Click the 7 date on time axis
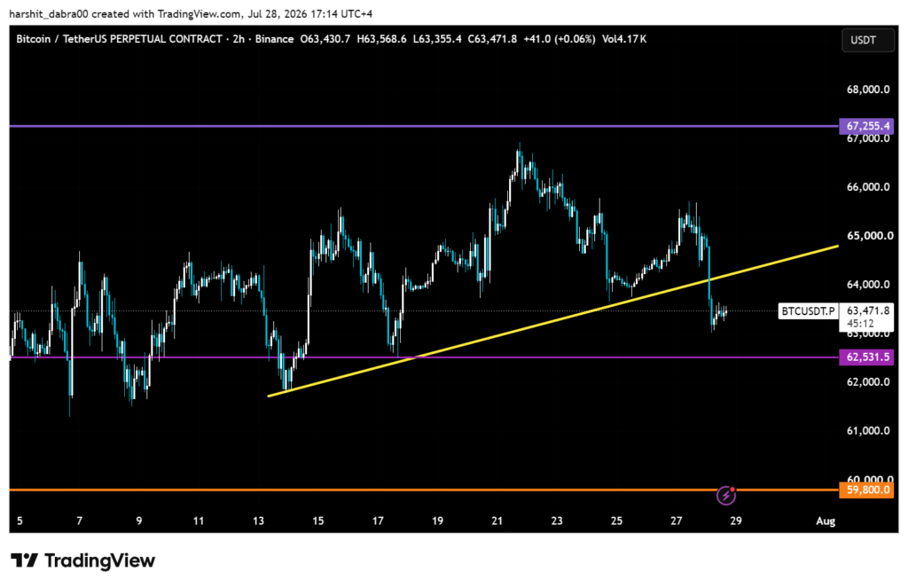Screen dimensions: 908x588 tap(79, 521)
